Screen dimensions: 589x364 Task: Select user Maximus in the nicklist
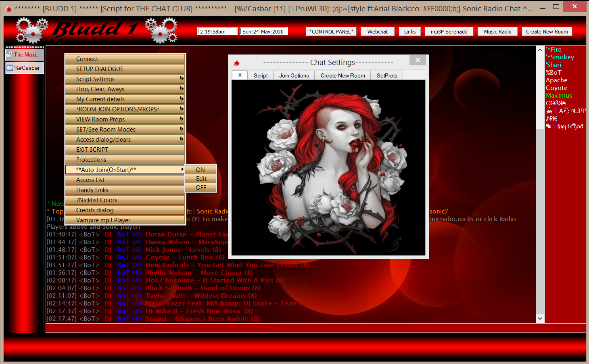pos(559,96)
